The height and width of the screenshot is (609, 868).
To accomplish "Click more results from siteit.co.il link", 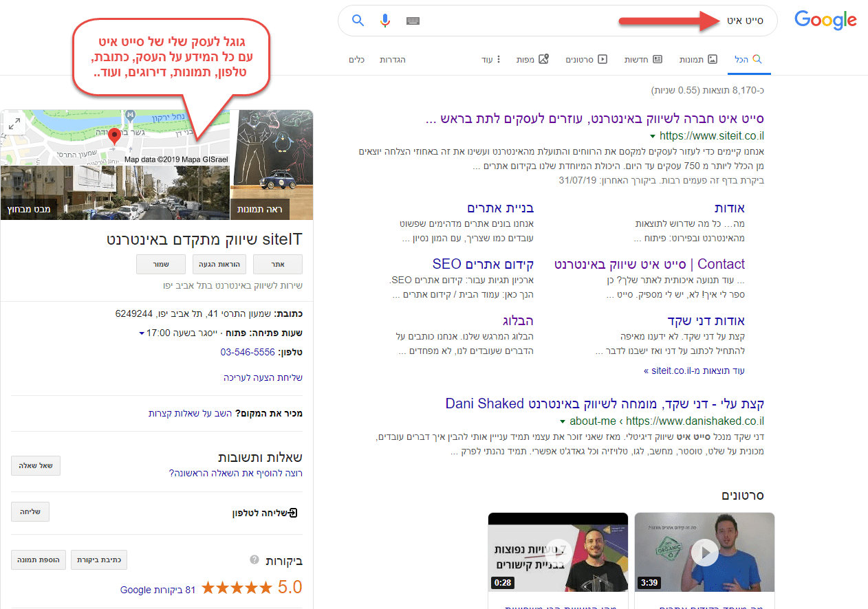I will point(695,370).
